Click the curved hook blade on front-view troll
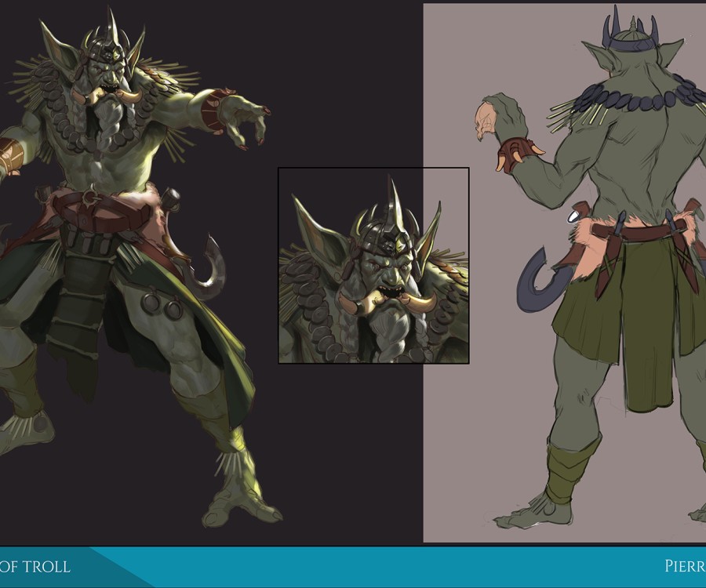This screenshot has width=706, height=588. click(x=210, y=269)
